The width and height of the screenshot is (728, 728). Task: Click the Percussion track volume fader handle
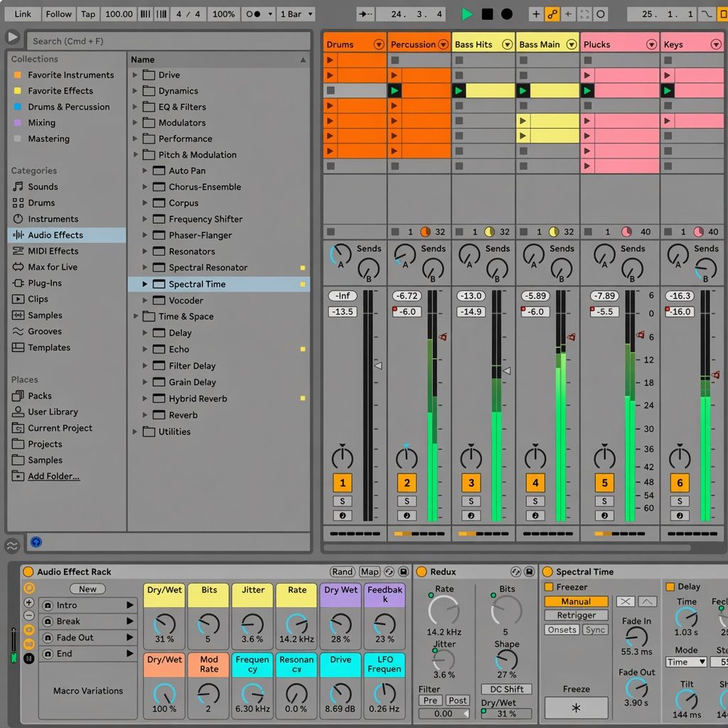[x=443, y=336]
